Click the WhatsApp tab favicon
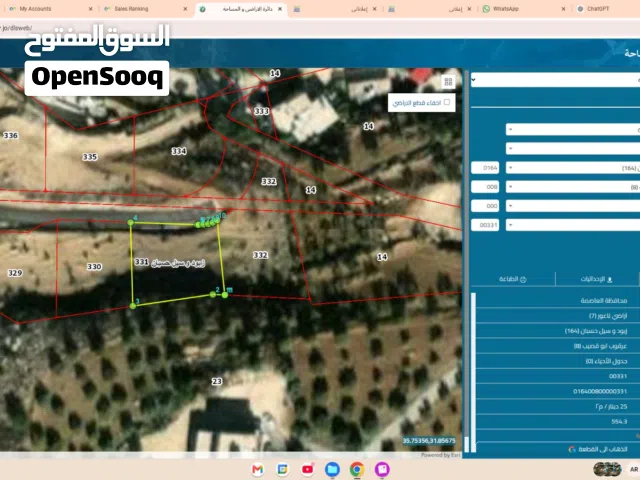Image resolution: width=640 pixels, height=480 pixels. (486, 9)
